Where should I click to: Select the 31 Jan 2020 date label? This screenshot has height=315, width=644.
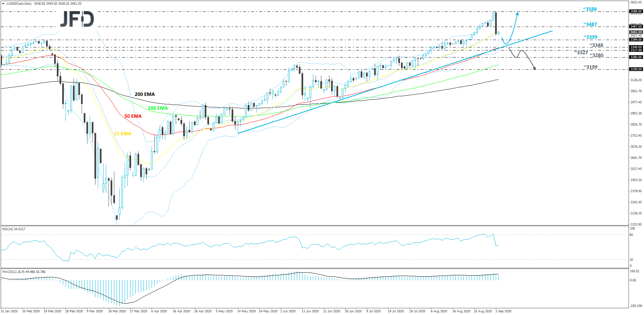tap(9, 312)
